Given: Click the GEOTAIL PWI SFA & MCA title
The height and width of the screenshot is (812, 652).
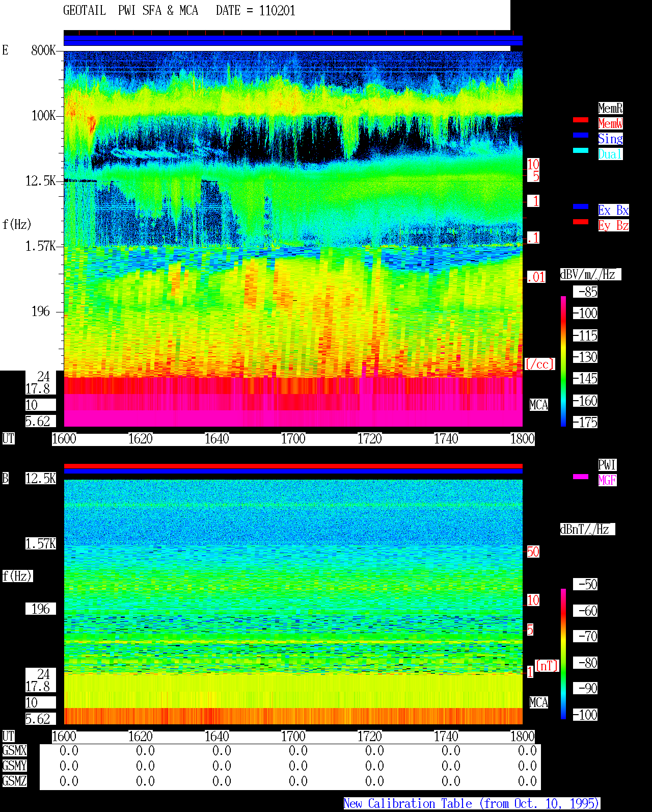Looking at the screenshot, I should [130, 11].
